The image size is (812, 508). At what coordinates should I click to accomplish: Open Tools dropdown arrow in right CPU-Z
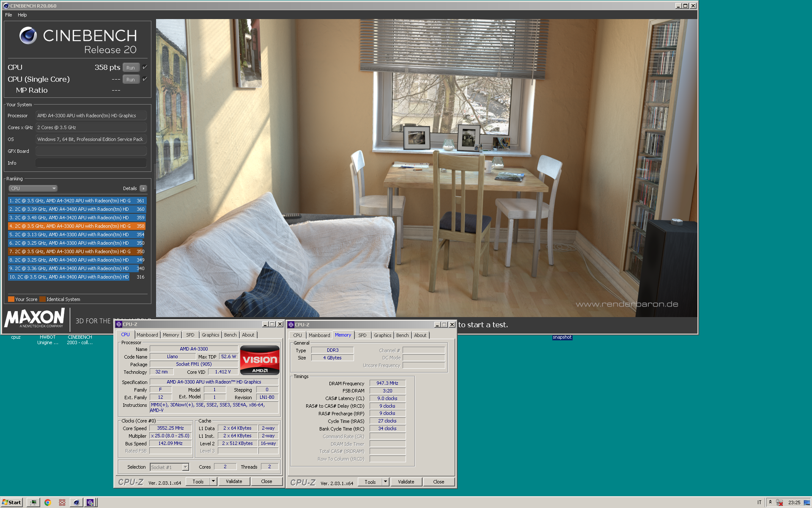click(x=385, y=482)
